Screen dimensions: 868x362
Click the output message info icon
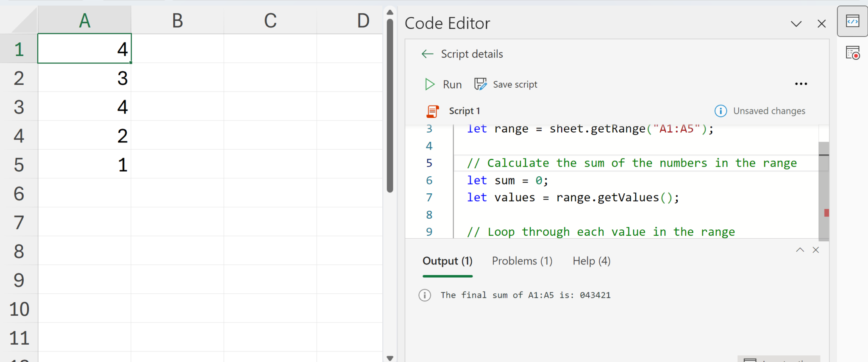[x=425, y=295]
